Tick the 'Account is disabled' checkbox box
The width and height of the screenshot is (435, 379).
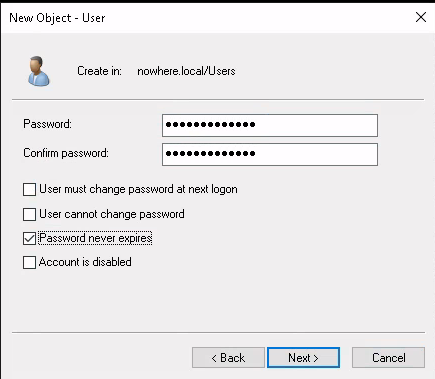coord(29,262)
